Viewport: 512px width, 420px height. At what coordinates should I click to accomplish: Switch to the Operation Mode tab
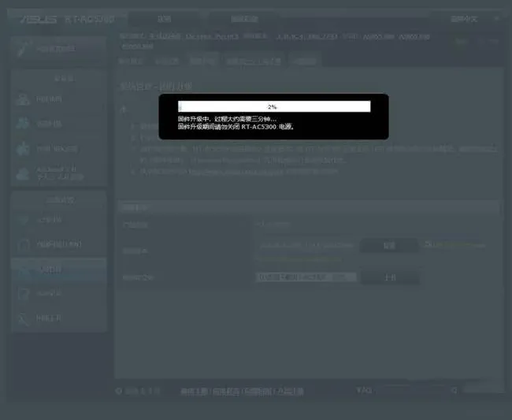coord(131,61)
